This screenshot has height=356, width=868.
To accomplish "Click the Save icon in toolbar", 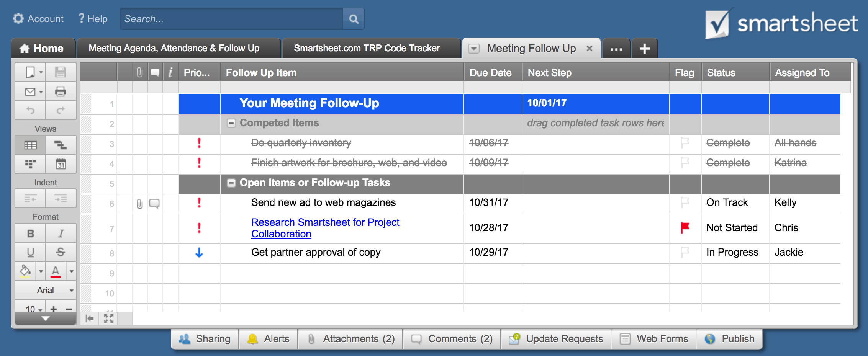I will click(x=61, y=72).
